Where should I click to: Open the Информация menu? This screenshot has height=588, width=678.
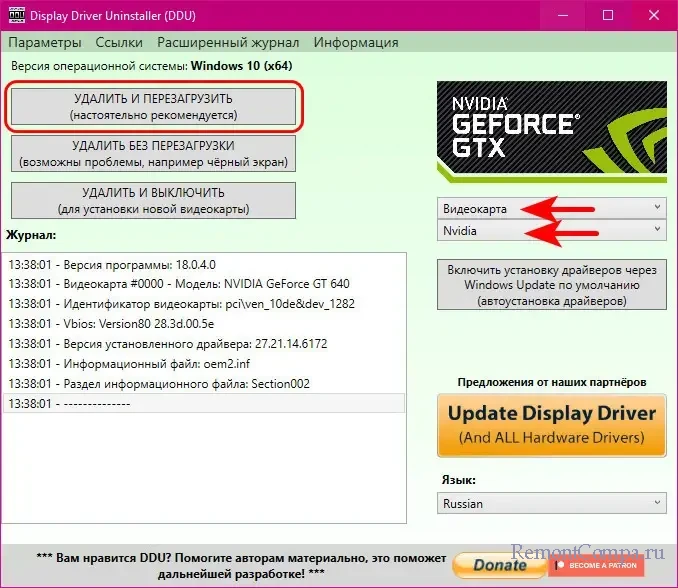[x=356, y=42]
